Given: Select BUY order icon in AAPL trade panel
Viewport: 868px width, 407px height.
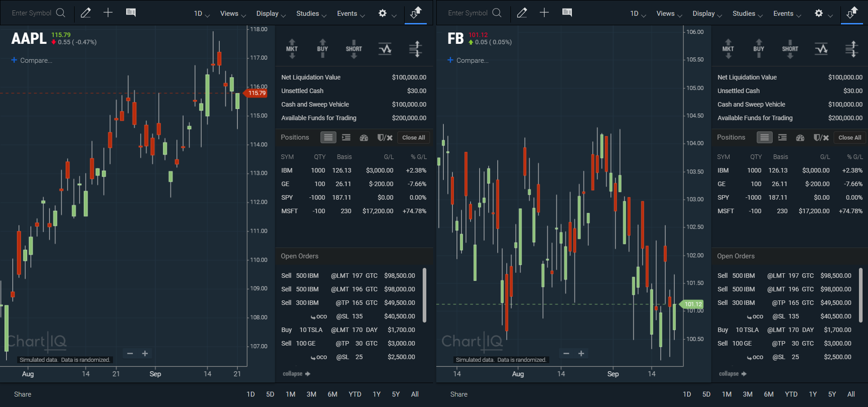Looking at the screenshot, I should click(x=322, y=49).
